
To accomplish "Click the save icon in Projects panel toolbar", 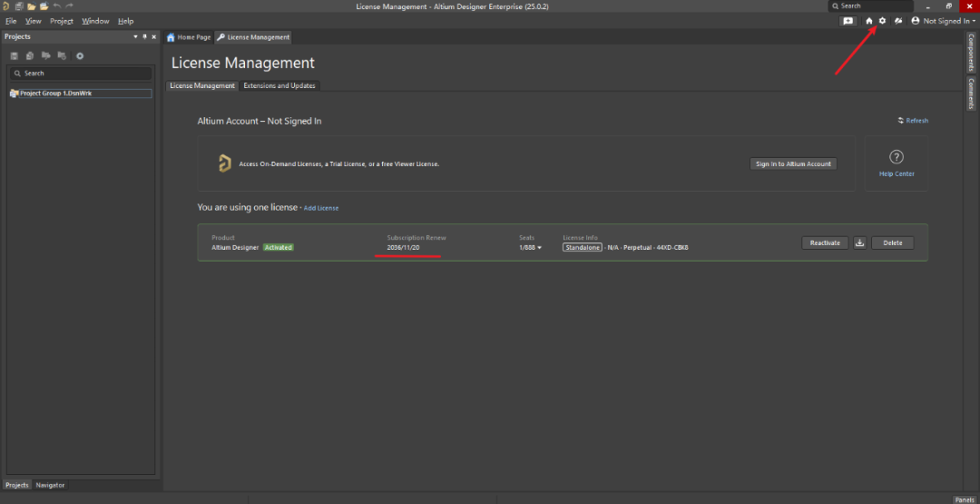I will (x=15, y=56).
